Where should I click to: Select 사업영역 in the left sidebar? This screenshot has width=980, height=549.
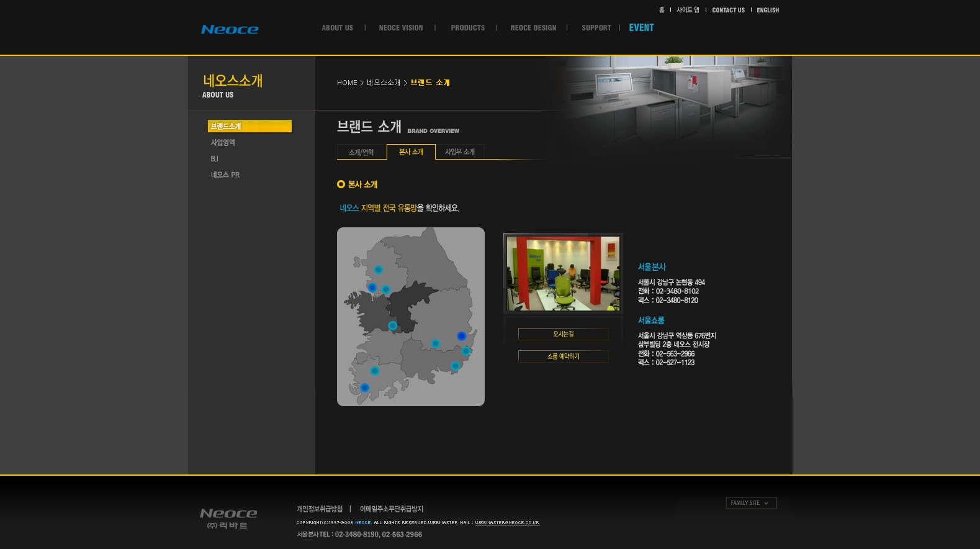[223, 143]
